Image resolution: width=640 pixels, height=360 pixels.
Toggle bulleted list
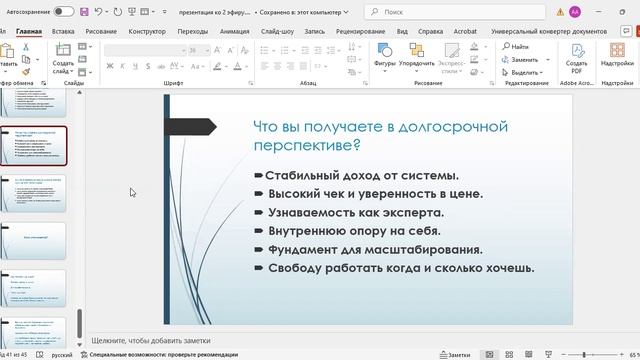pos(264,51)
